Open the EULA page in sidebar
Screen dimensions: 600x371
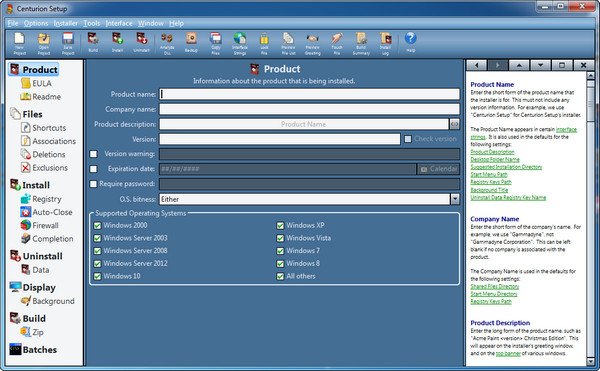point(37,83)
